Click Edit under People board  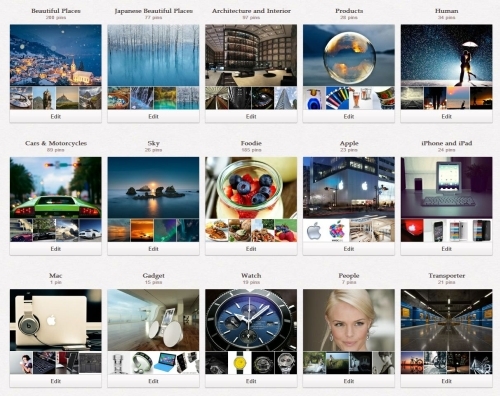click(349, 381)
